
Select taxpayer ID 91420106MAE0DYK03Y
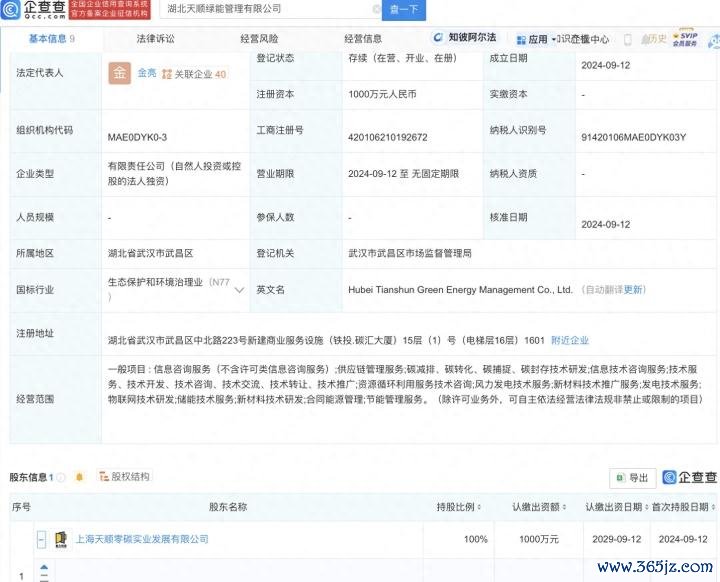pyautogui.click(x=633, y=137)
